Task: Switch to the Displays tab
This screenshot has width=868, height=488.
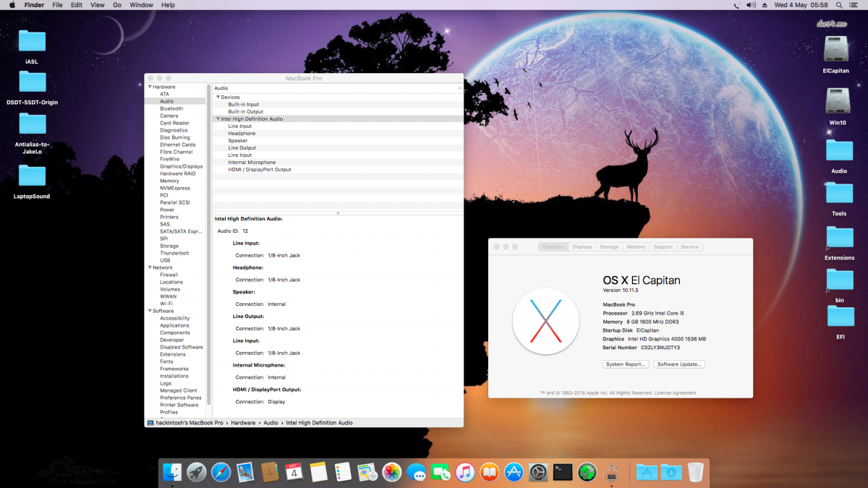Action: click(582, 247)
